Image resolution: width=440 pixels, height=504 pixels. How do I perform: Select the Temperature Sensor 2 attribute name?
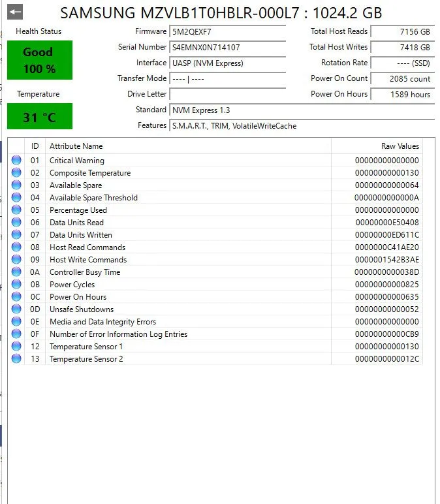point(86,359)
